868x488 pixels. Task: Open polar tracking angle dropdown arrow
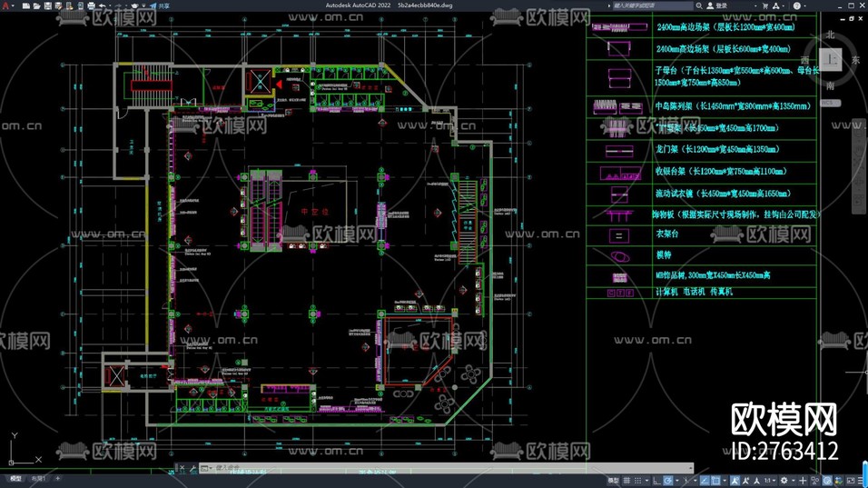[677, 481]
